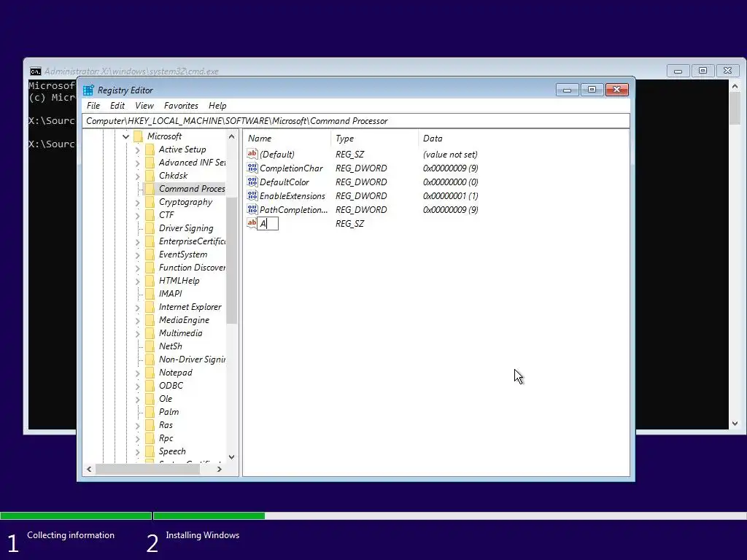Screen dimensions: 747x560
Task: Click the new string value icon being renamed
Action: tap(252, 223)
